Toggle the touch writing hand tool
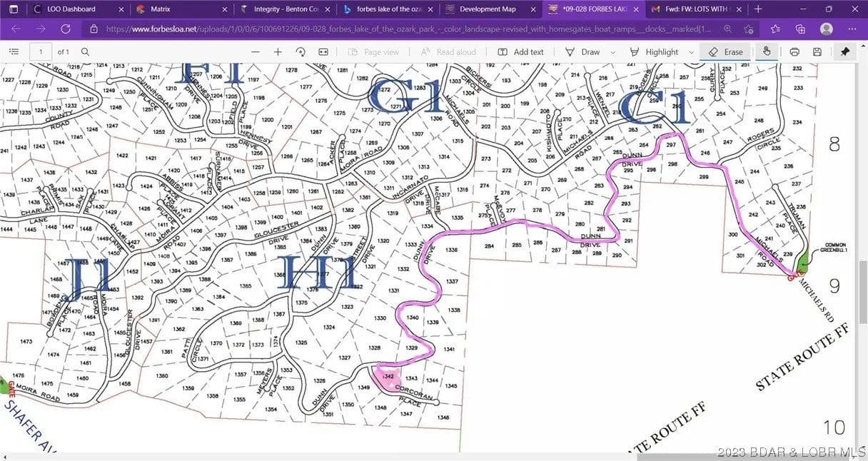The width and height of the screenshot is (868, 461). [767, 52]
